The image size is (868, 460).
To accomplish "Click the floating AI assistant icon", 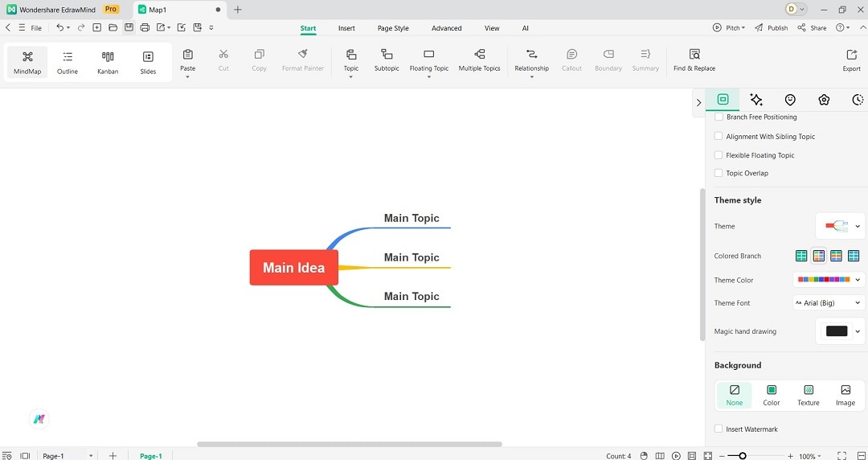I will [39, 419].
